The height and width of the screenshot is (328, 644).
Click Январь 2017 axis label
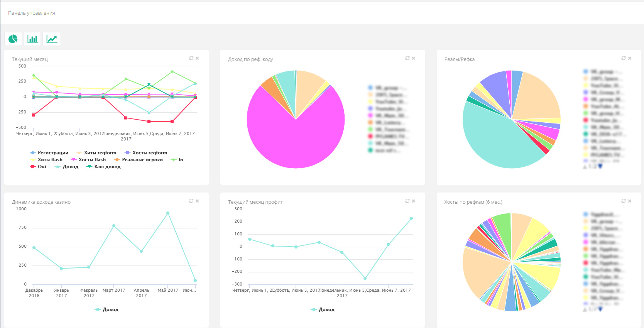pyautogui.click(x=61, y=293)
